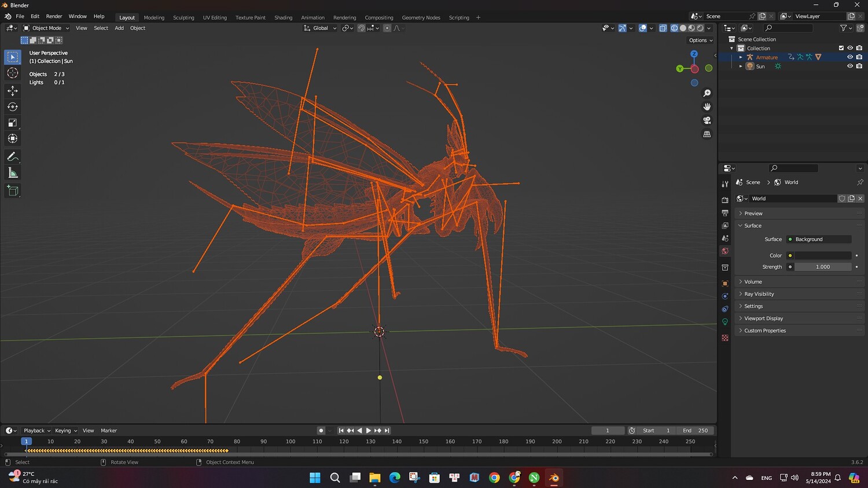Click the Surface Background shader button
Screen dimensions: 868x488
(x=819, y=239)
